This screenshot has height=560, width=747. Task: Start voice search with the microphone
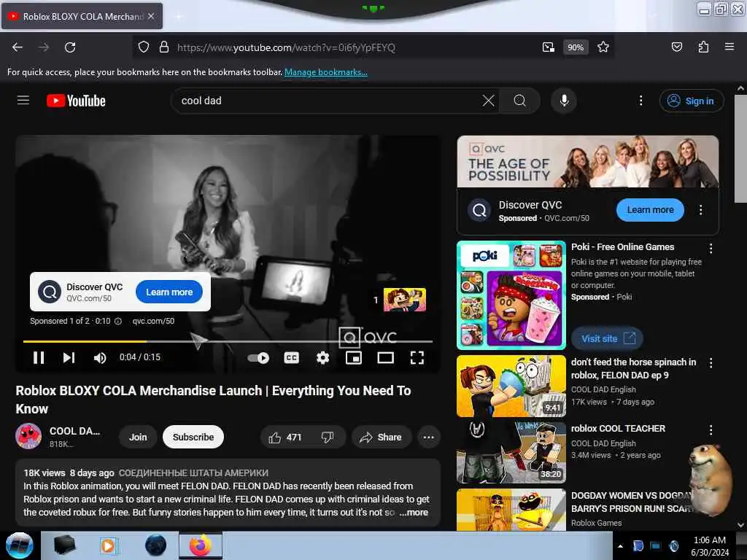(x=564, y=101)
